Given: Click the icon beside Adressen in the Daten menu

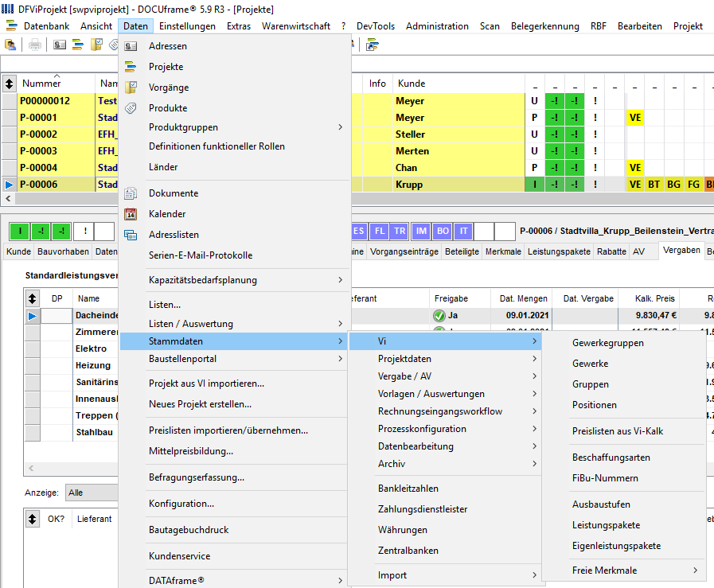Looking at the screenshot, I should [x=131, y=46].
